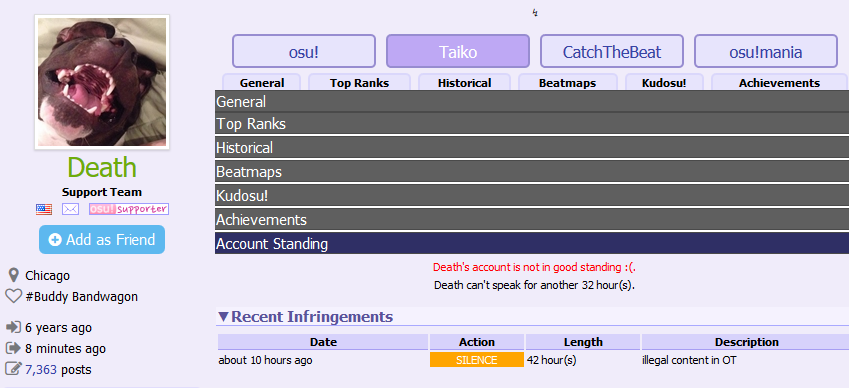Expand the General section bar
849x388 pixels.
point(532,101)
